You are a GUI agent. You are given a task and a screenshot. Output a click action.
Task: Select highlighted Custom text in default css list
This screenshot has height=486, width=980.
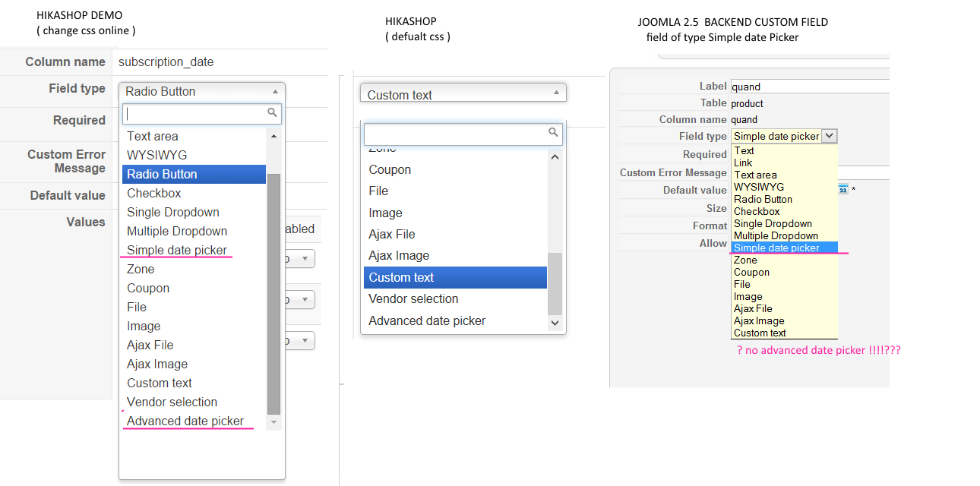tap(455, 277)
